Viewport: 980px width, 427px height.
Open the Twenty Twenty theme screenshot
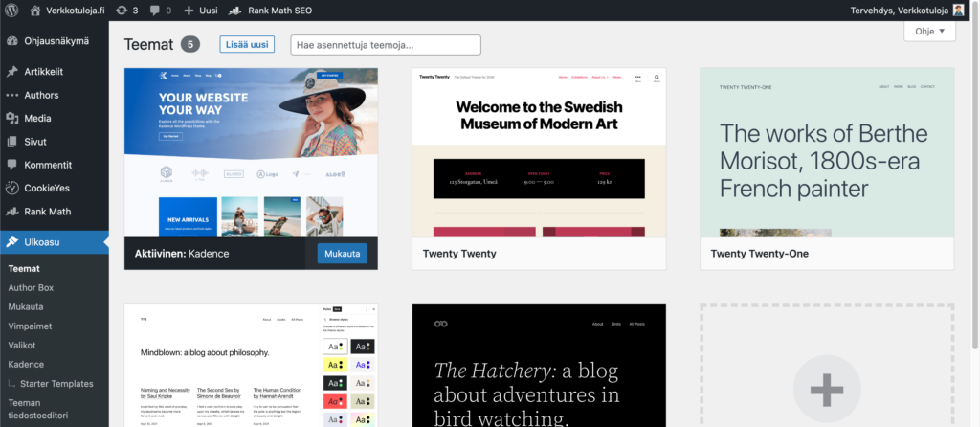(539, 152)
